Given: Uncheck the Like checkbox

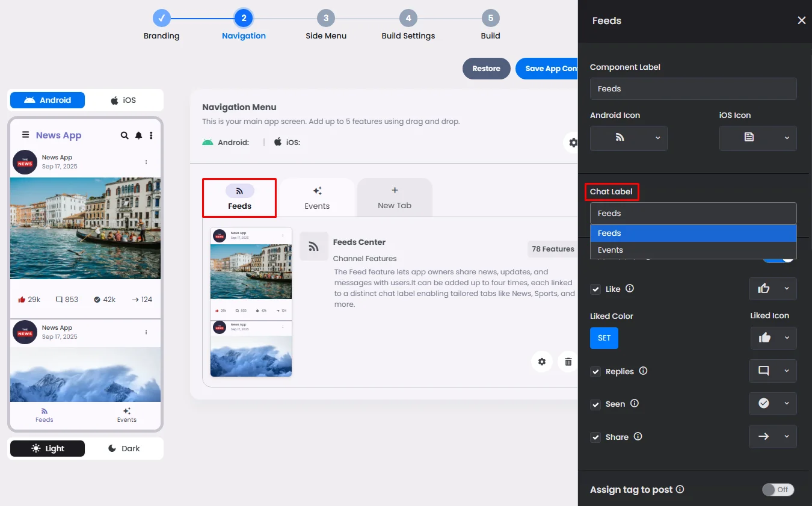Looking at the screenshot, I should (595, 289).
